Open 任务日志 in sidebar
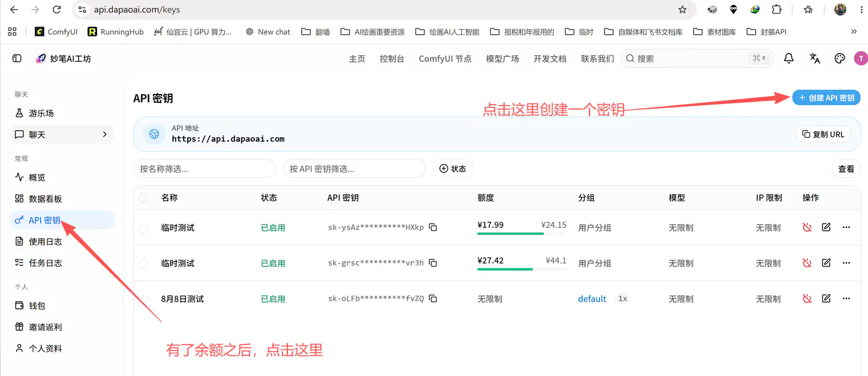The image size is (868, 376). coord(62,263)
